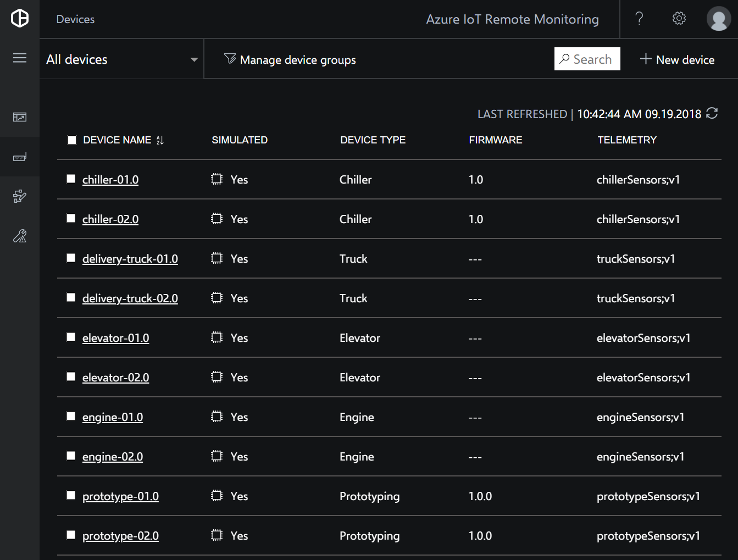Viewport: 738px width, 560px height.
Task: Click chillerSensors;v1 in chiller-01.0 row
Action: [x=639, y=180]
